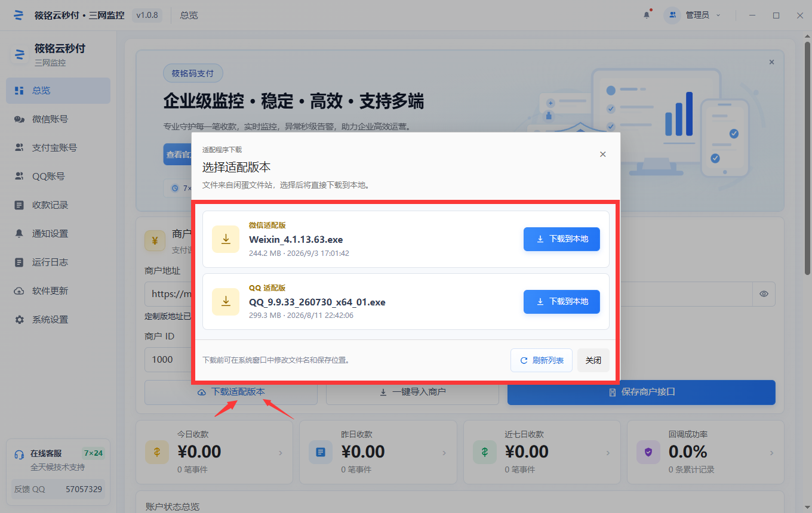Screen dimensions: 812x513
Task: Click the 筱铭码支付 pill label
Action: 193,73
